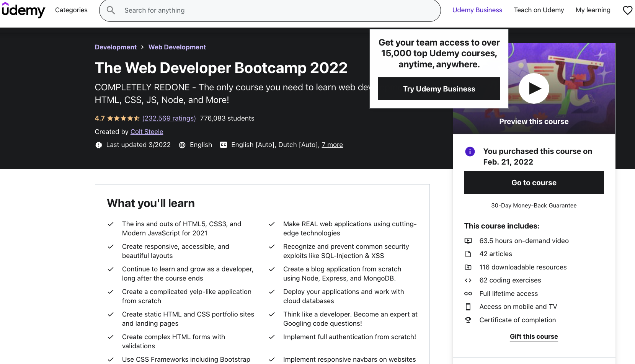The height and width of the screenshot is (364, 635).
Task: Click the 4.7 rating number
Action: [100, 118]
